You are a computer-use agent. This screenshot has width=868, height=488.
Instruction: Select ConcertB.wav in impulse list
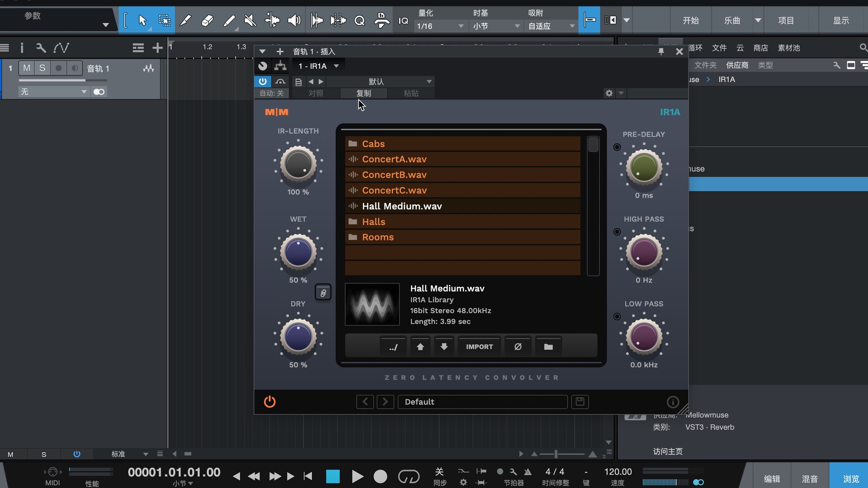[462, 174]
